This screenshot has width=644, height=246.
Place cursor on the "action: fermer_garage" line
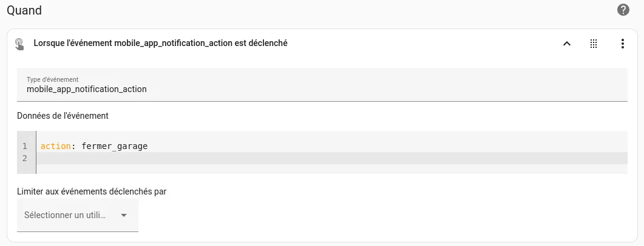(x=332, y=146)
